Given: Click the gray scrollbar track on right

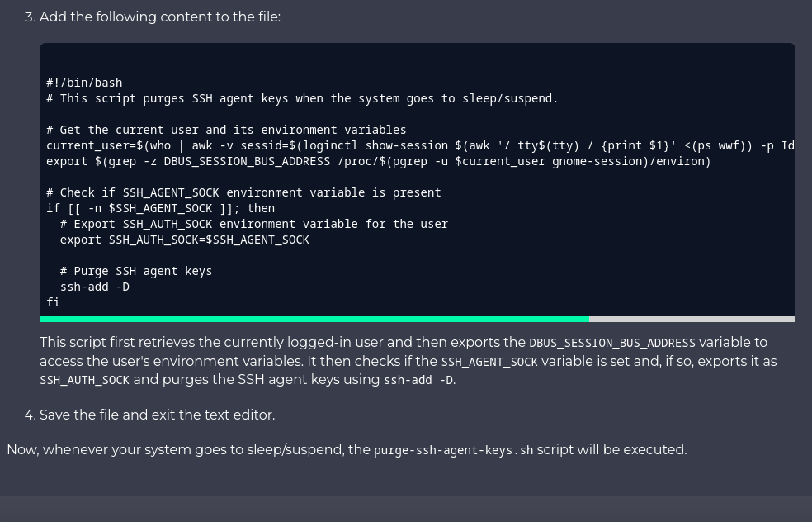Looking at the screenshot, I should pyautogui.click(x=692, y=319).
